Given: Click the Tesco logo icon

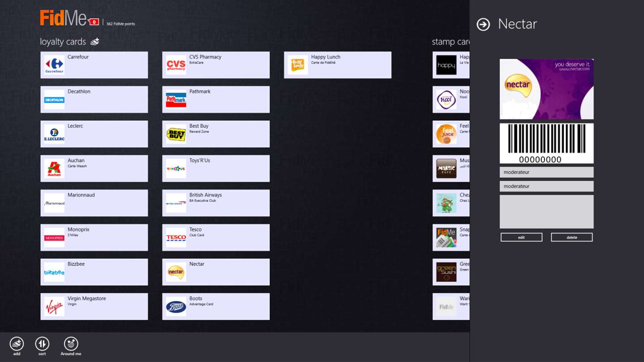Looking at the screenshot, I should pyautogui.click(x=176, y=238).
